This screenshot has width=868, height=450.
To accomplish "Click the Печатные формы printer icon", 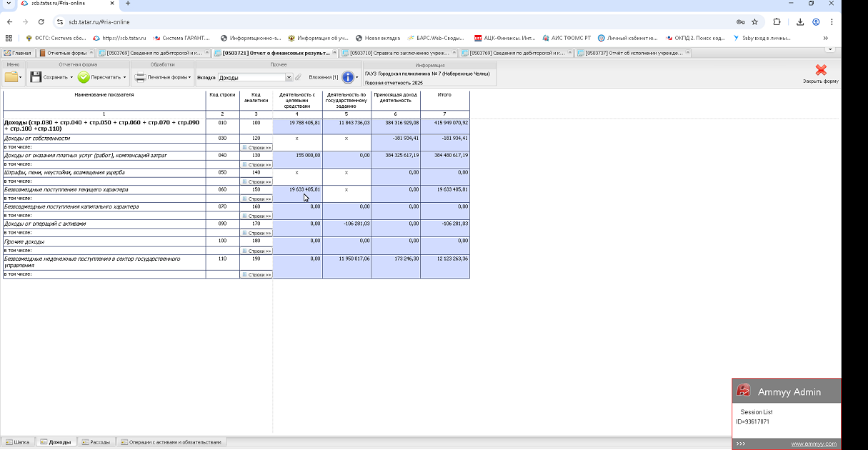I will click(x=141, y=76).
